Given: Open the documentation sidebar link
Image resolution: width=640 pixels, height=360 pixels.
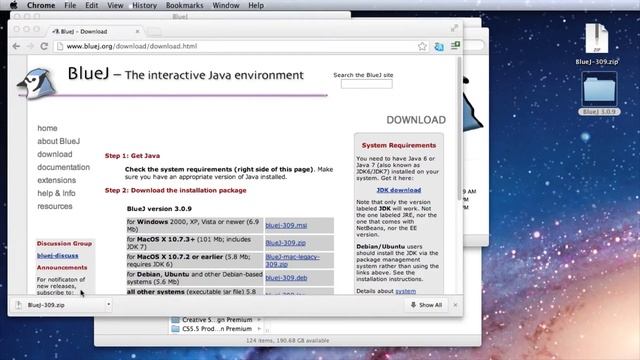Looking at the screenshot, I should [x=63, y=167].
